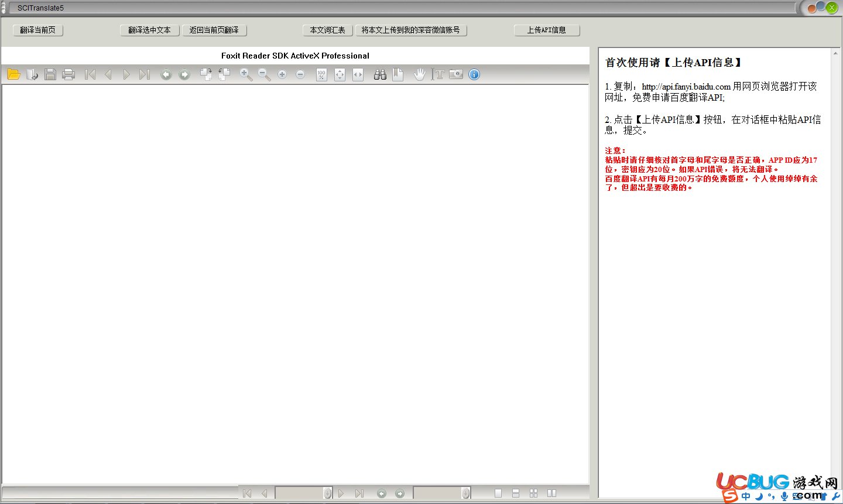Screen dimensions: 843x504
Task: Go to previous page in top toolbar
Action: point(108,74)
